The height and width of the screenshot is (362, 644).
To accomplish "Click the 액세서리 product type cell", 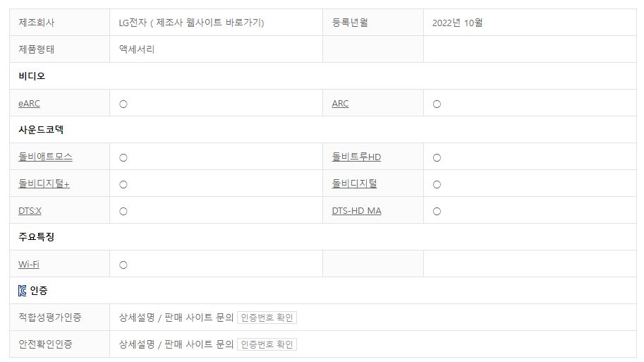I will [x=137, y=49].
